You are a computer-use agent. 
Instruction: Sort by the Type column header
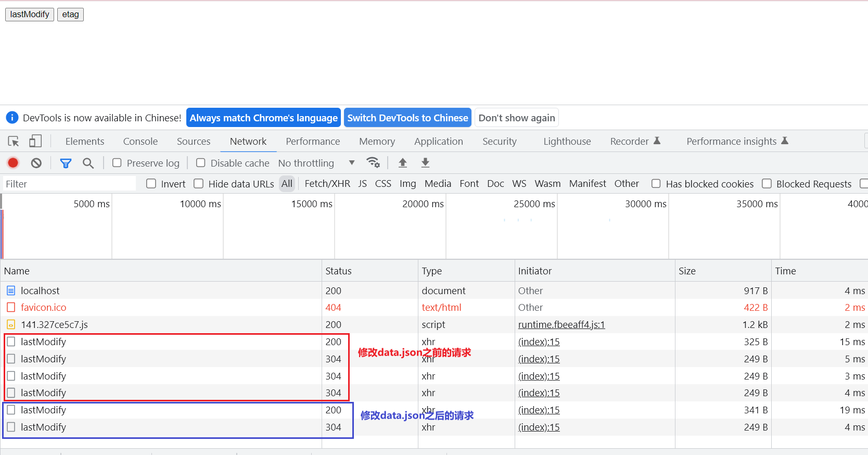click(466, 271)
